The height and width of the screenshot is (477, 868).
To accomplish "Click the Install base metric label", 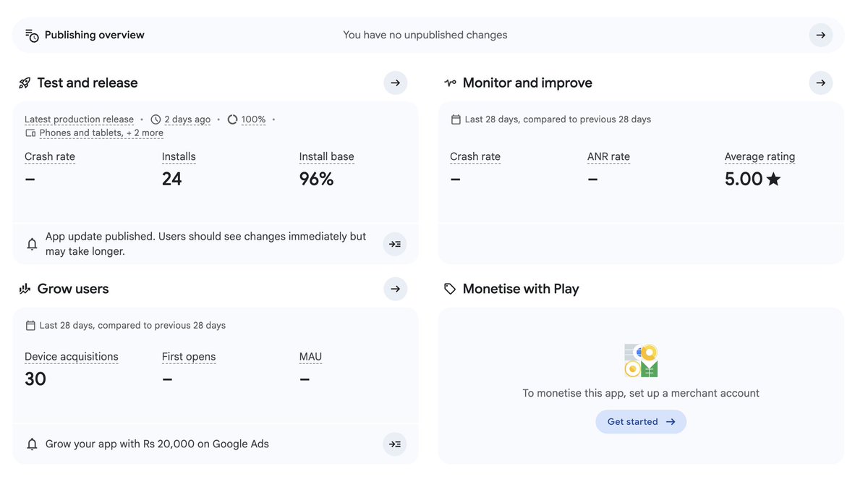I will (x=327, y=156).
